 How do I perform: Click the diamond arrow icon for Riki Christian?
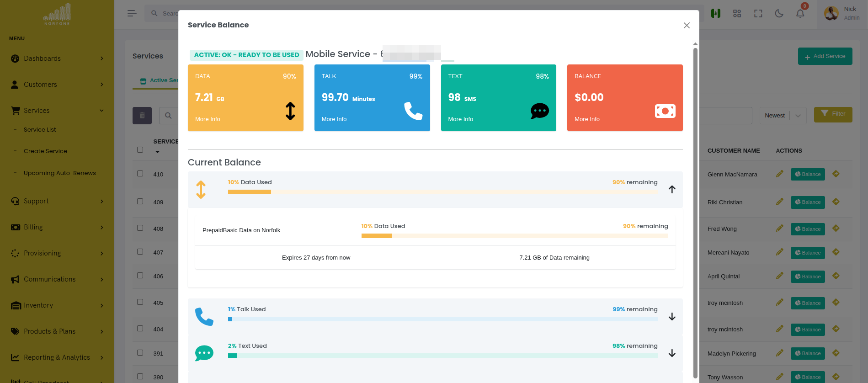tap(836, 202)
